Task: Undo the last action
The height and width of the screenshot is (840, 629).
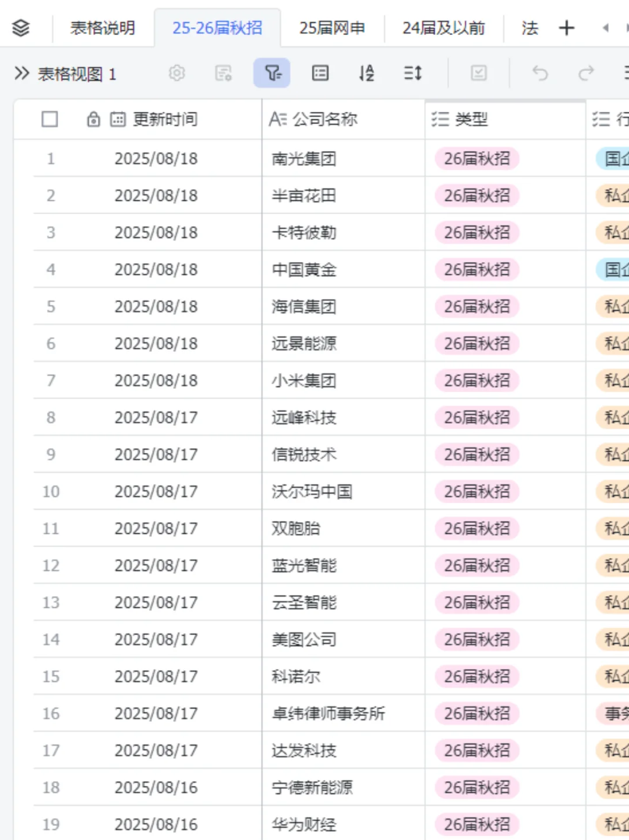Action: [x=540, y=73]
